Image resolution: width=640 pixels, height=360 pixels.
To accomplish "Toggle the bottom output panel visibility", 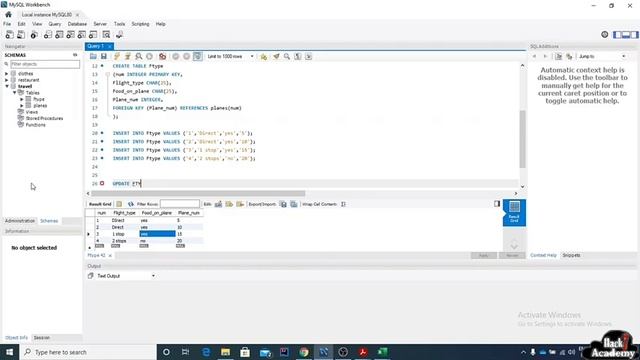I will click(626, 35).
